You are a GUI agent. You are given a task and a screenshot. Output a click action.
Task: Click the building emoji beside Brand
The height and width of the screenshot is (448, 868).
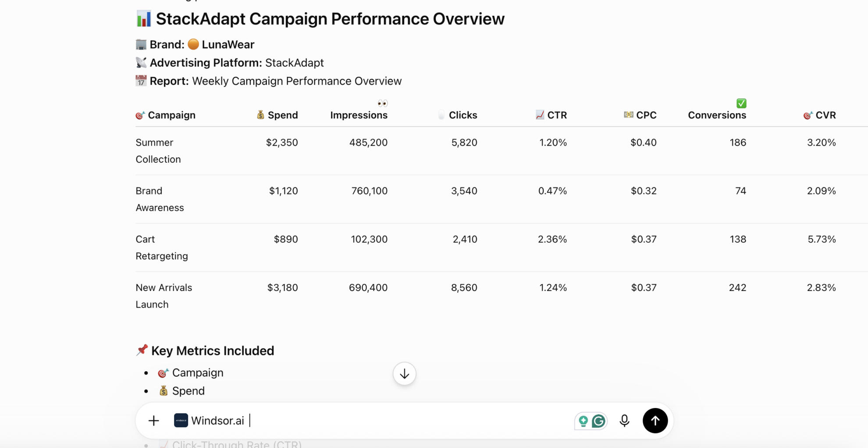pyautogui.click(x=141, y=44)
